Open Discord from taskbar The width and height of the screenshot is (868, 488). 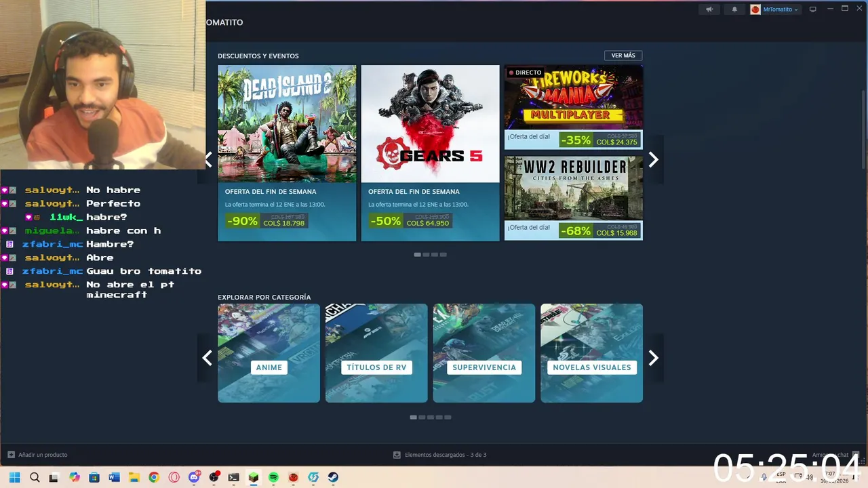tap(194, 477)
